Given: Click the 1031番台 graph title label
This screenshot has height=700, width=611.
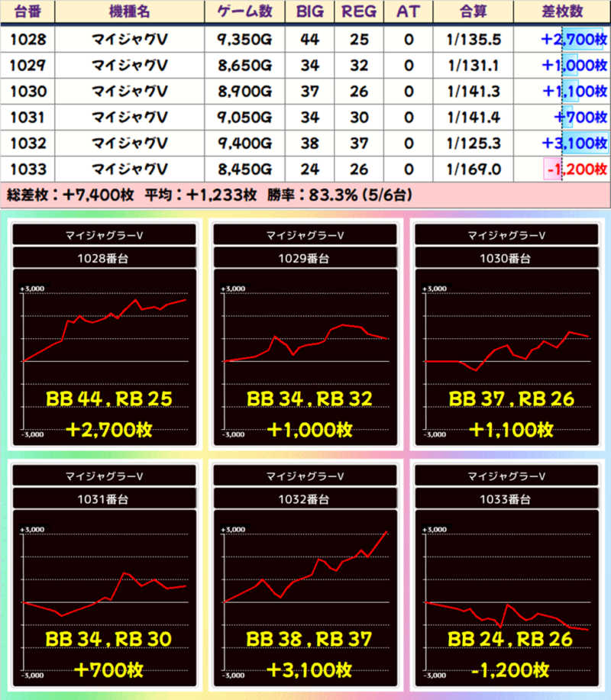Looking at the screenshot, I should 104,499.
